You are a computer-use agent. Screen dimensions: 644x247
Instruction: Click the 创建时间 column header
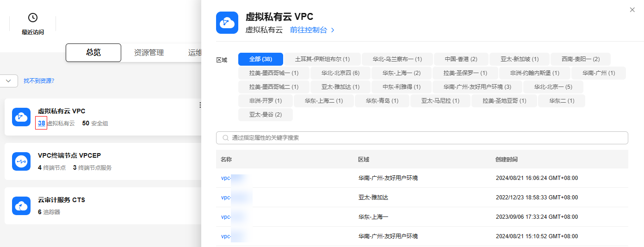(x=507, y=160)
